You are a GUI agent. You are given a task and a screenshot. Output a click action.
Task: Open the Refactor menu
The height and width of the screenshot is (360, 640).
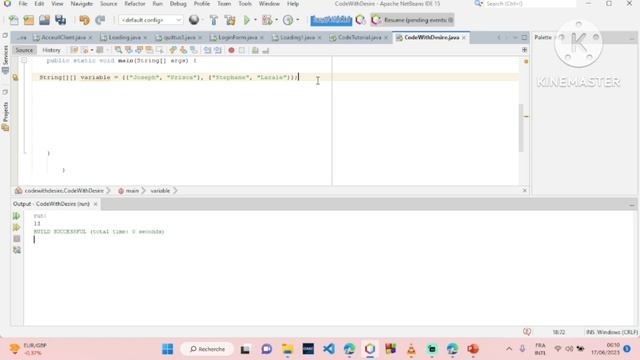pos(135,4)
